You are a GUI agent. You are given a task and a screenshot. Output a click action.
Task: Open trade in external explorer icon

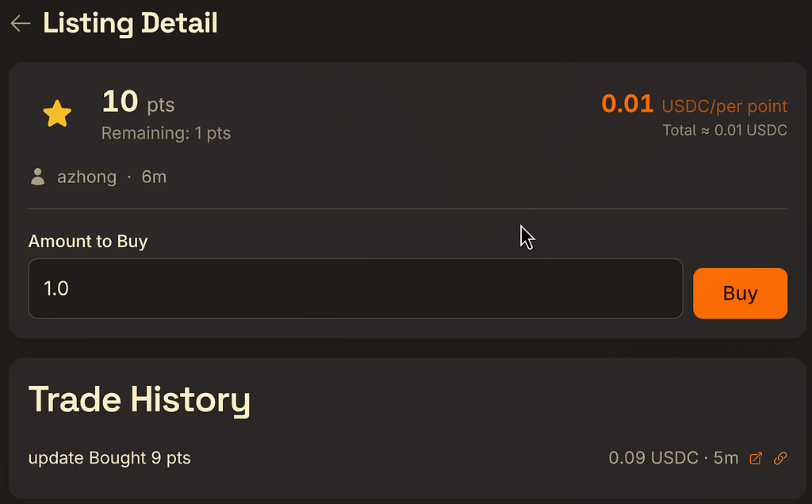756,458
